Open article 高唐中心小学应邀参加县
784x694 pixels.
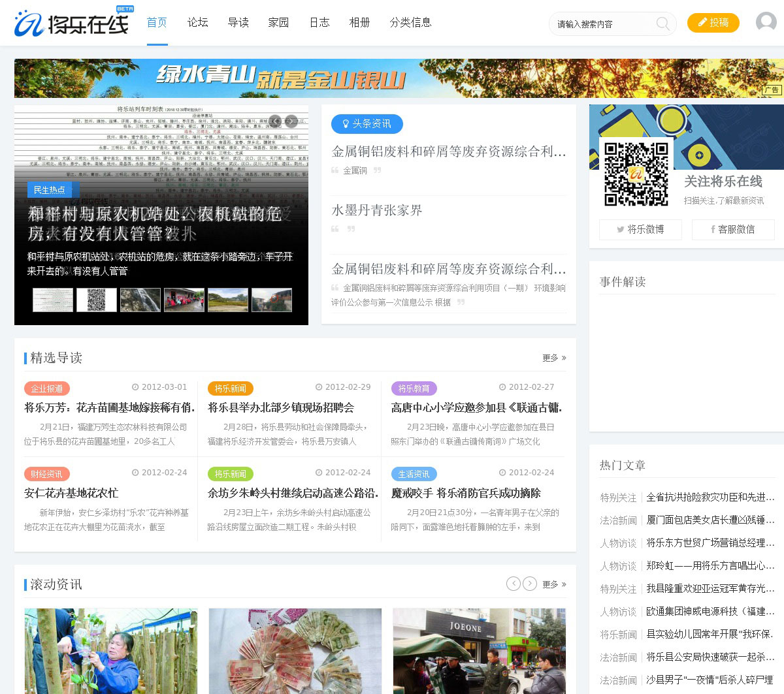point(477,407)
